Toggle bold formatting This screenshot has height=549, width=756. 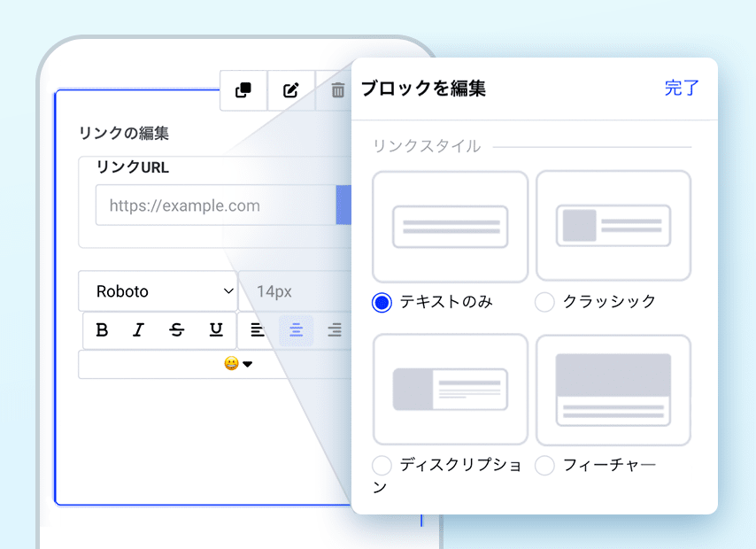[x=102, y=330]
